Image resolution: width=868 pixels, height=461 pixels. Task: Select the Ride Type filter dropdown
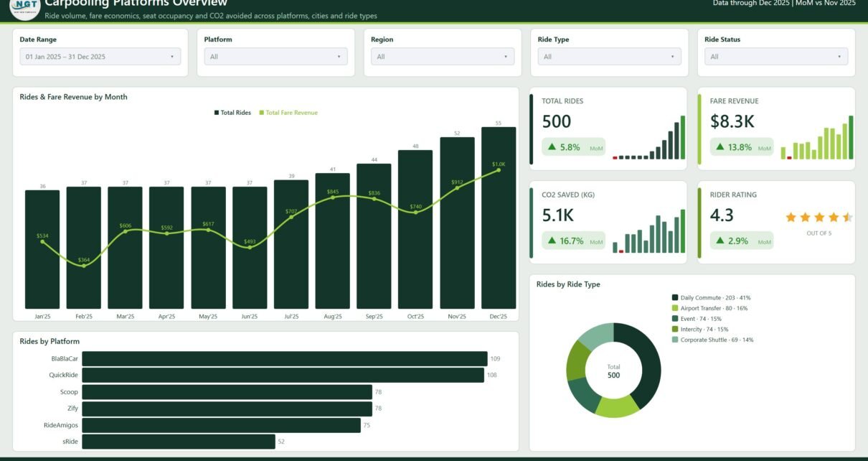pyautogui.click(x=610, y=57)
